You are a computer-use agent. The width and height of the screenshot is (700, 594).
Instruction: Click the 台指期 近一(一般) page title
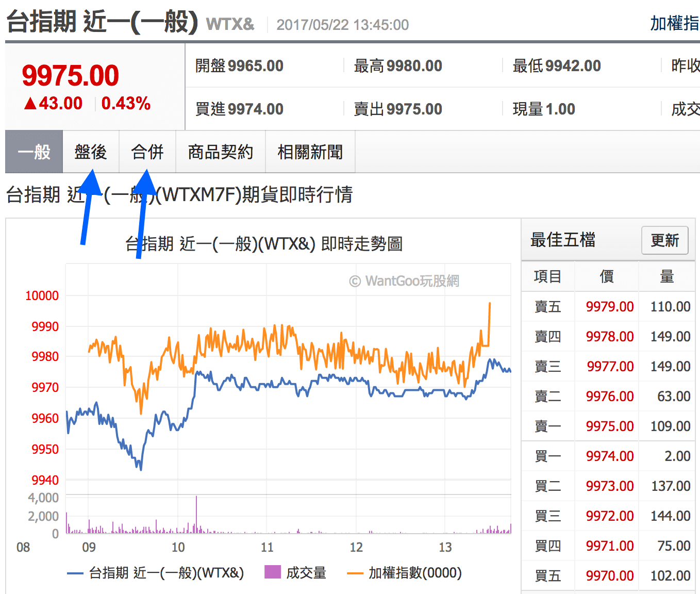click(102, 22)
